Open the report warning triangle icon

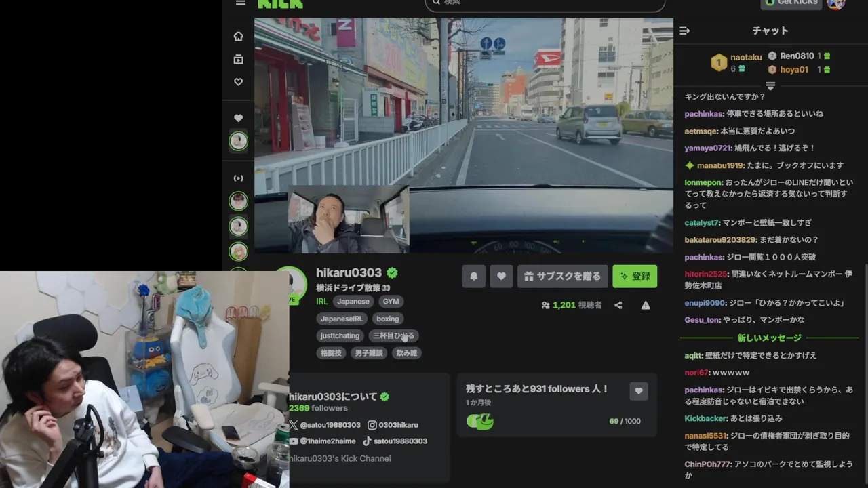tap(646, 306)
